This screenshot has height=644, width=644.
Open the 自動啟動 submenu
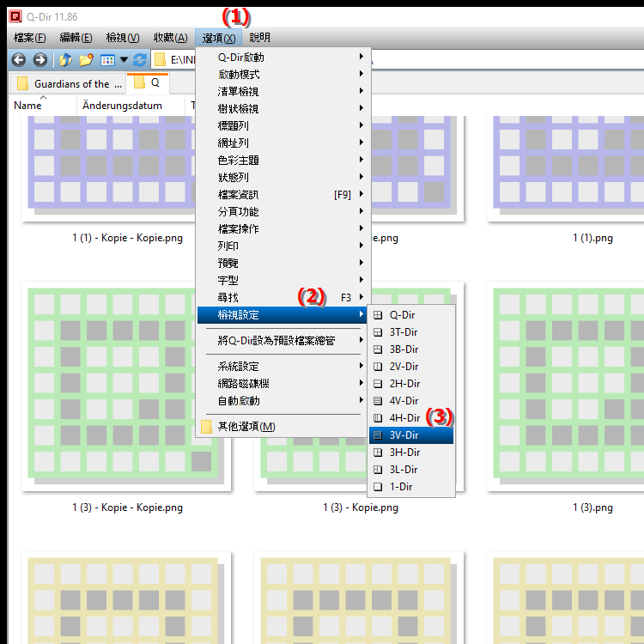coord(283,401)
